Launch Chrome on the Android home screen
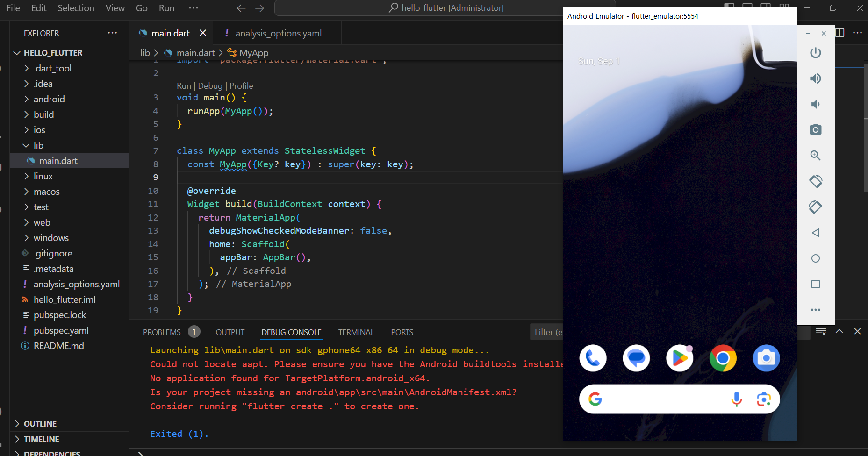Image resolution: width=868 pixels, height=456 pixels. point(723,358)
